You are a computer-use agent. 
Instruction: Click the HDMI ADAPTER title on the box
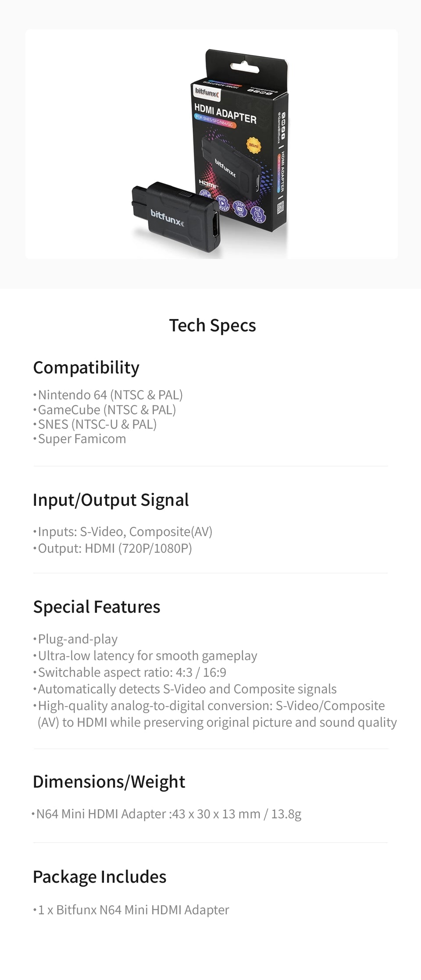225,113
